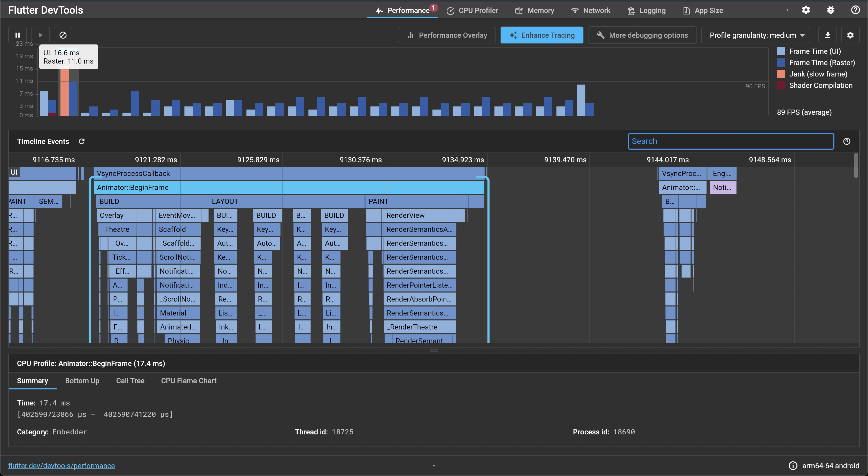Refresh Timeline Events with the reload icon
The height and width of the screenshot is (476, 868).
(82, 141)
